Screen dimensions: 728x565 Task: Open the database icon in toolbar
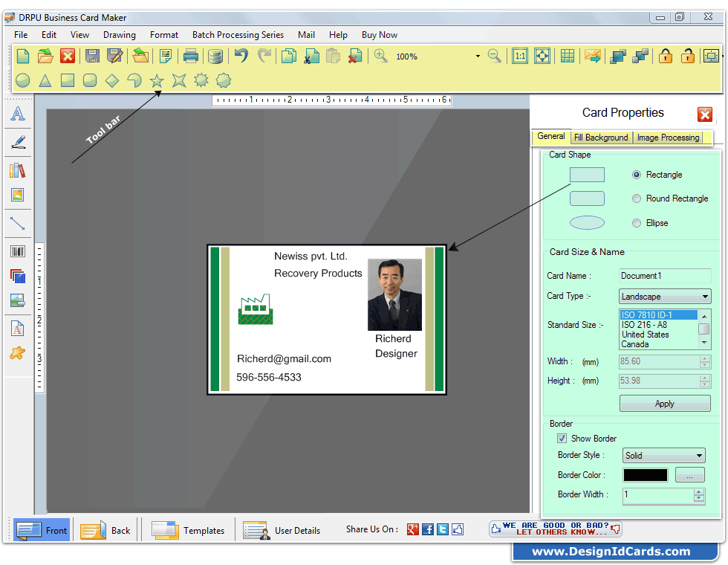coord(215,56)
